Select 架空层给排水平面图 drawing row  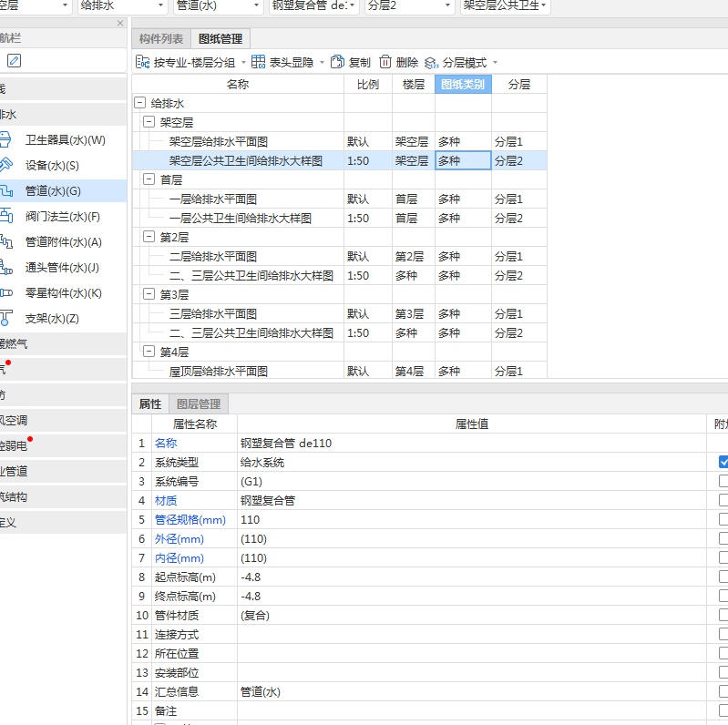[339, 141]
